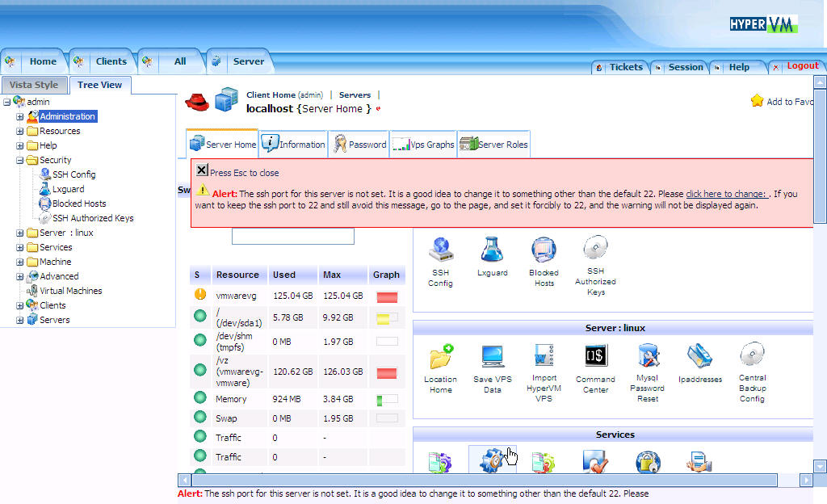
Task: Open the SSH Config icon
Action: (x=440, y=250)
